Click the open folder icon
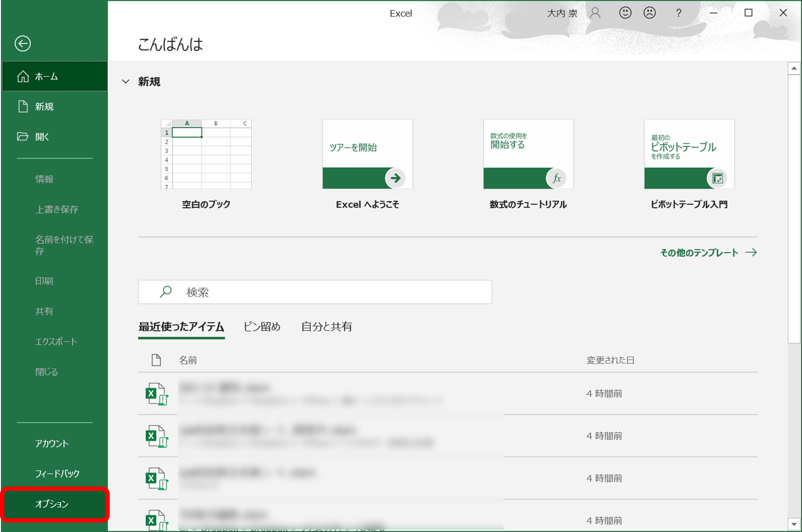 pyautogui.click(x=23, y=137)
